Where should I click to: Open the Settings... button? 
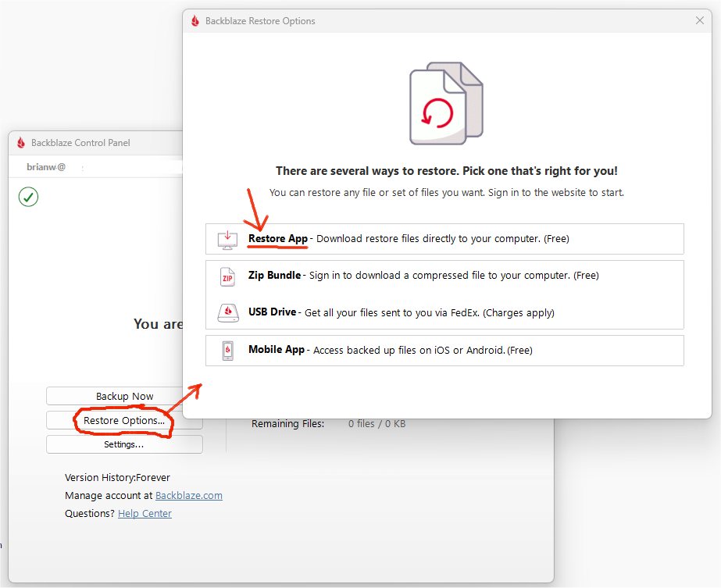pyautogui.click(x=124, y=444)
